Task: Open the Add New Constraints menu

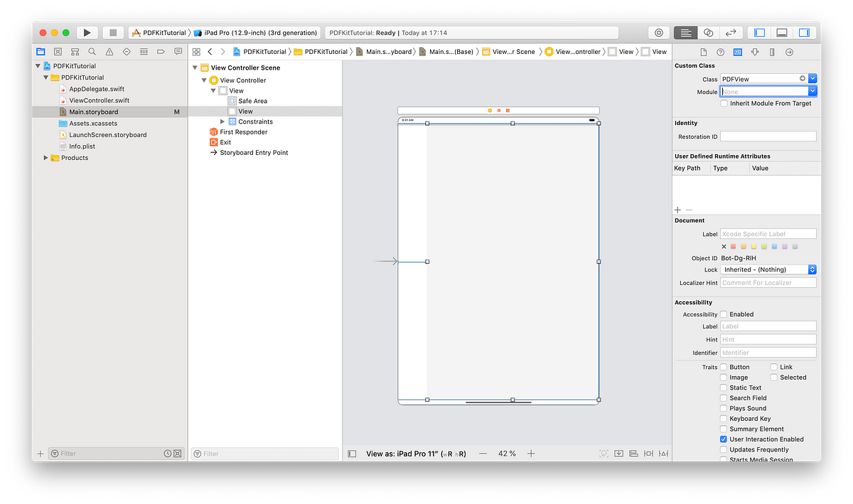Action: (648, 454)
